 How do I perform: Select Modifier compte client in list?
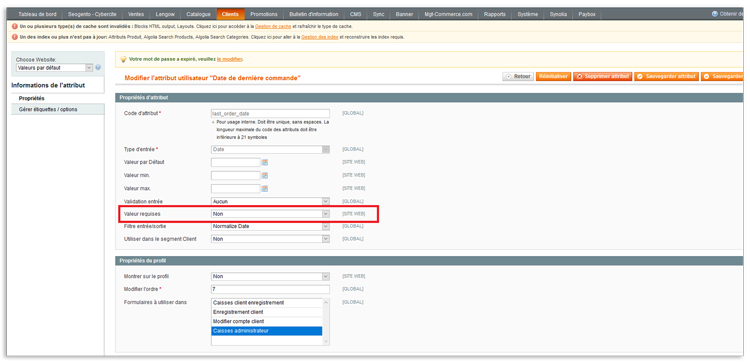[267, 321]
